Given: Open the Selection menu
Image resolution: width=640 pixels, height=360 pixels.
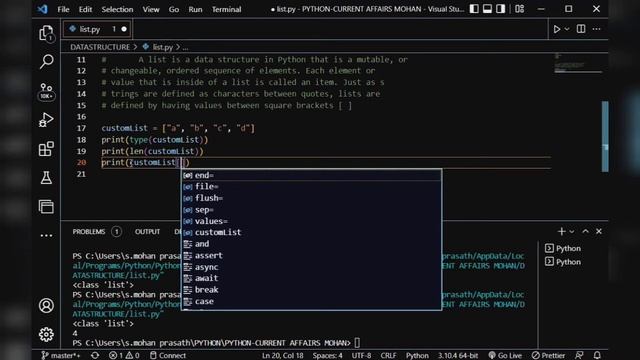Looking at the screenshot, I should pos(117,9).
